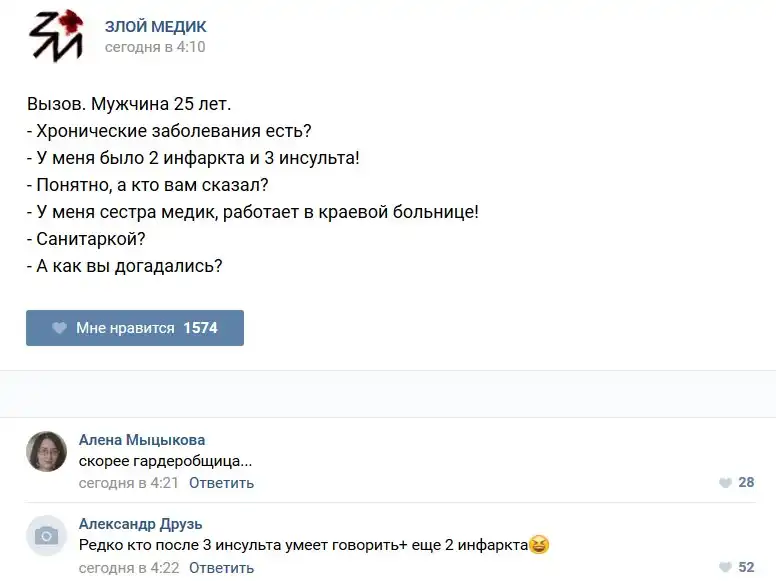Click the ЗЛОЙ МЕДИК group logo avatar
776x581 pixels.
56,36
